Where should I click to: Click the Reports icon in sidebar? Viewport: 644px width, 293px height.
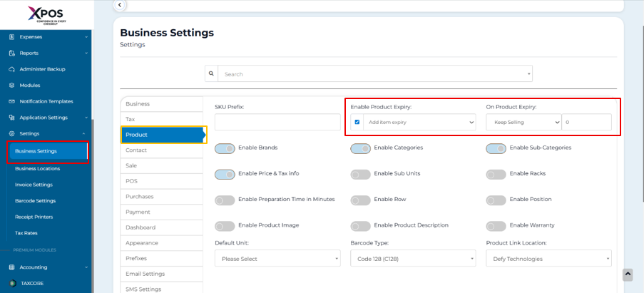[x=11, y=53]
